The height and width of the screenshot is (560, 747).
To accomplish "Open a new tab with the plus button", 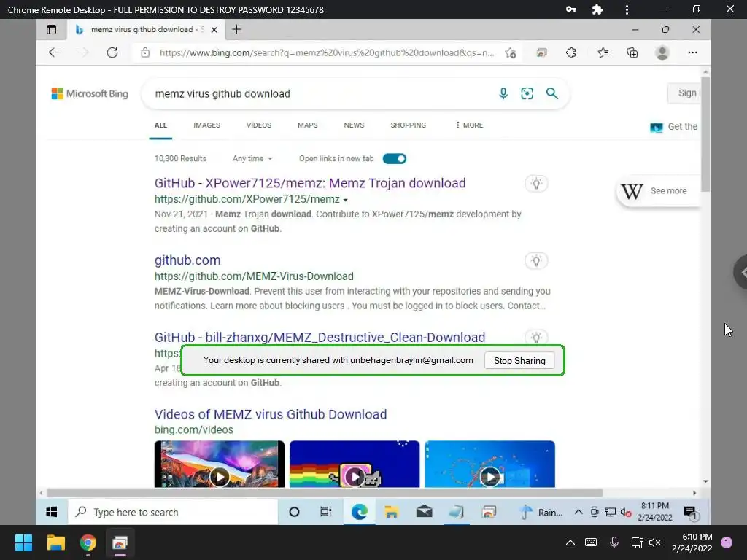I will (236, 29).
